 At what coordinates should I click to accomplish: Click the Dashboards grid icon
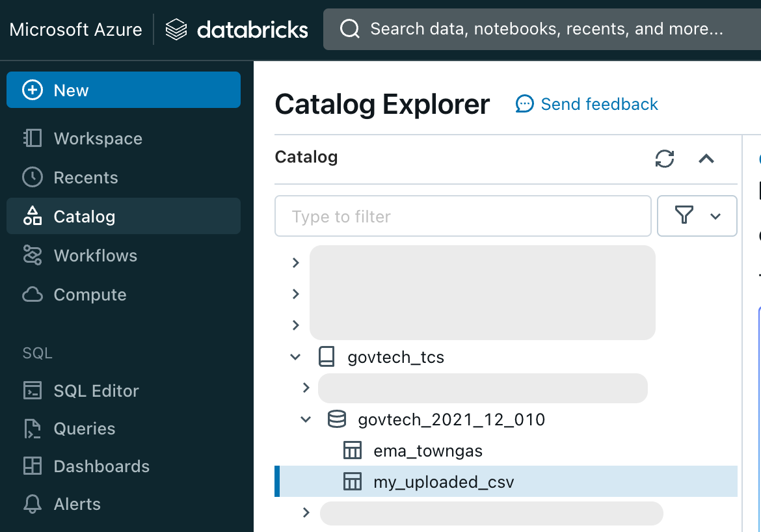pyautogui.click(x=33, y=466)
